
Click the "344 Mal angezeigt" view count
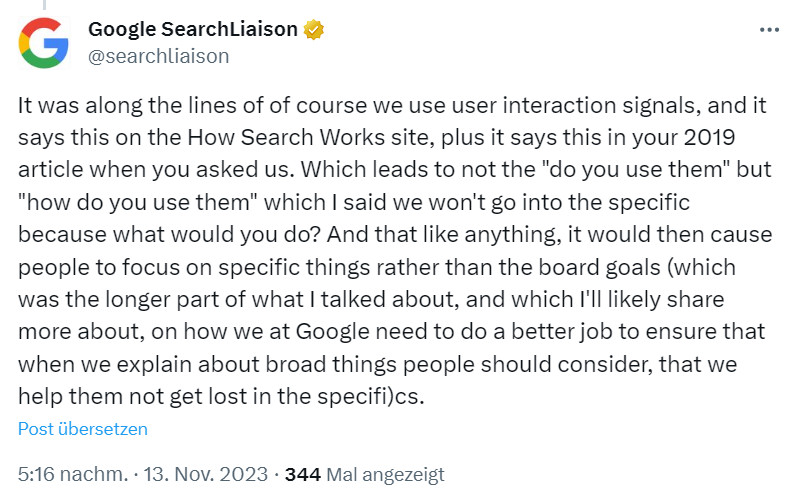click(364, 474)
